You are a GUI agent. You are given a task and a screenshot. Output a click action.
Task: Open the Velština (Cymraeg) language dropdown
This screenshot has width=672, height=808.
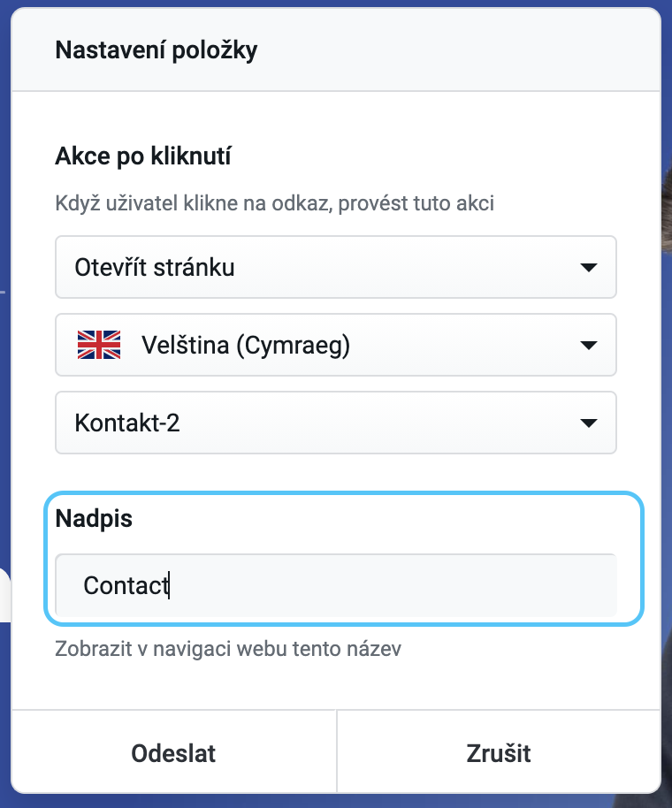coord(335,345)
